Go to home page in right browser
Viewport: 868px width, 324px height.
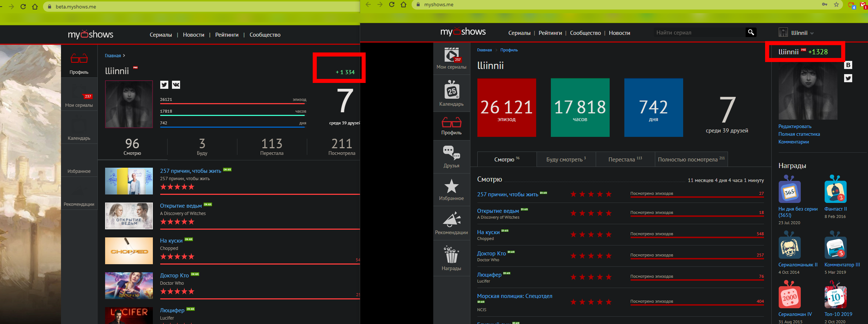point(403,4)
